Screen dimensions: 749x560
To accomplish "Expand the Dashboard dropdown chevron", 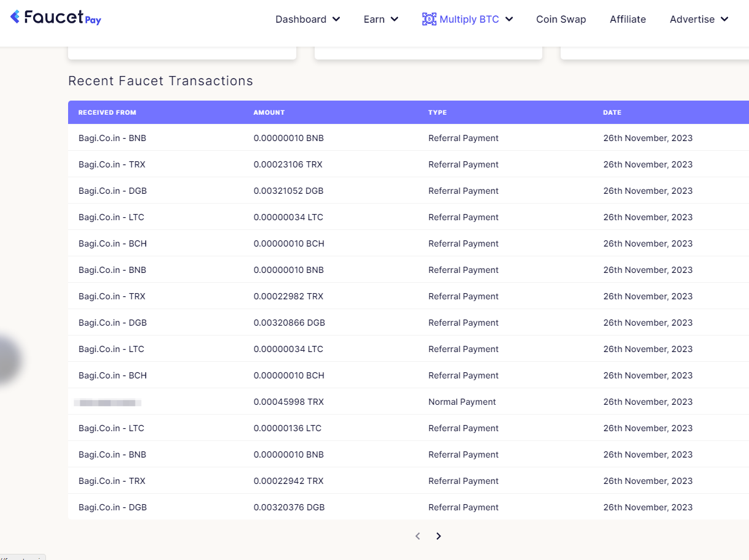I will 336,19.
